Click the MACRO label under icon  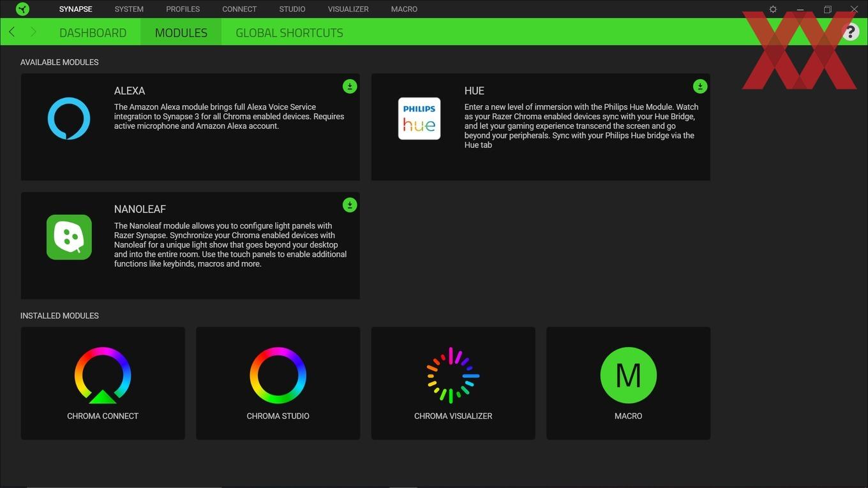tap(629, 416)
